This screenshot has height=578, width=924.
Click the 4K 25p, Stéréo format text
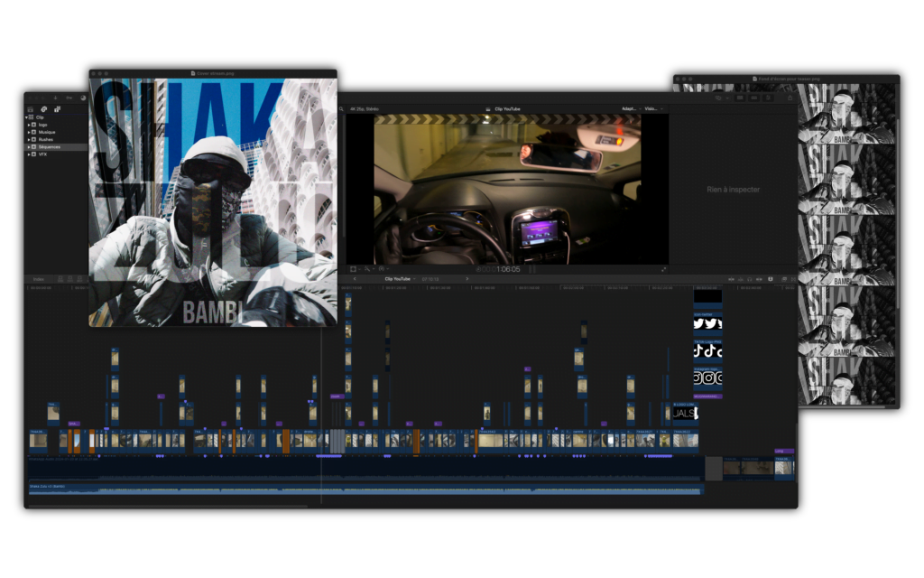point(365,109)
